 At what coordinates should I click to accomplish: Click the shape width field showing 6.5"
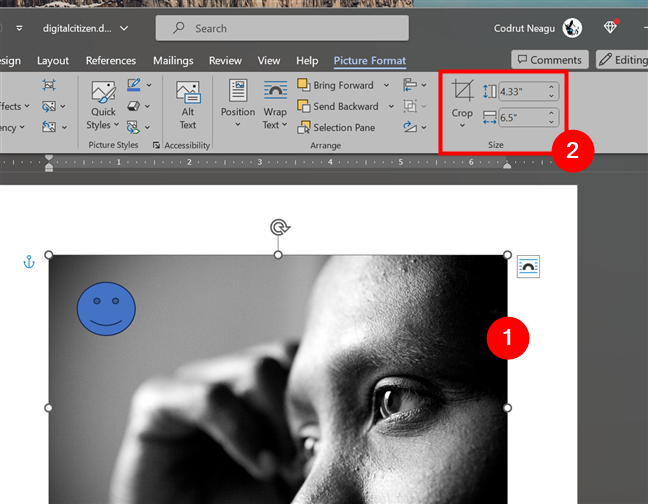pyautogui.click(x=522, y=117)
